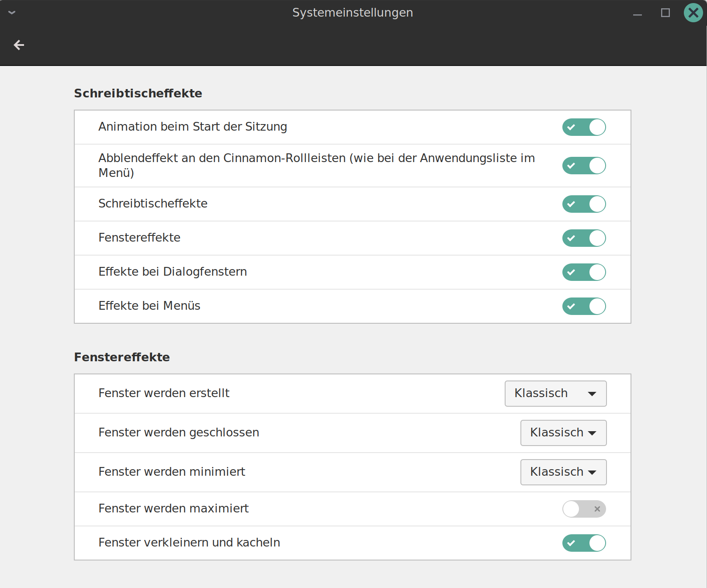Viewport: 707px width, 588px height.
Task: Click the "Systemeinstellungen" title bar text
Action: [x=353, y=12]
